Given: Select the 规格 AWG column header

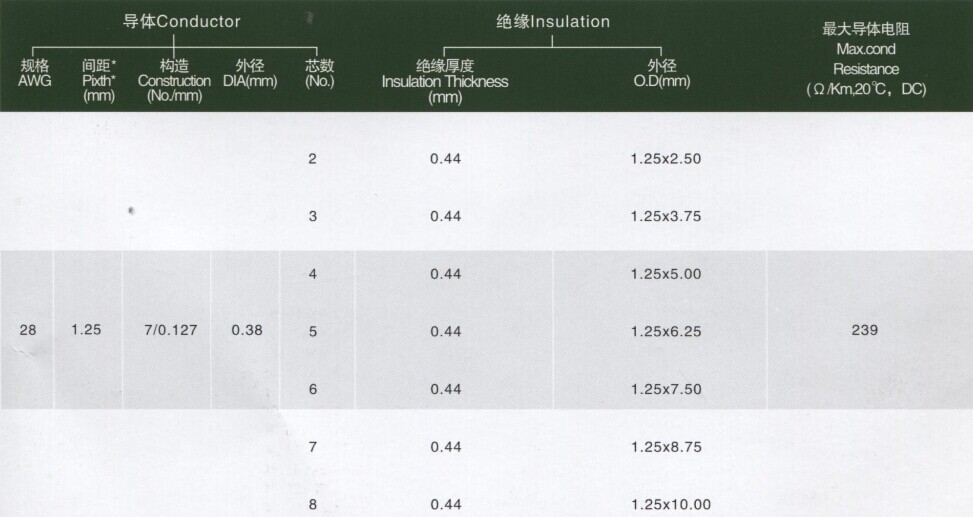Looking at the screenshot, I should coord(35,73).
